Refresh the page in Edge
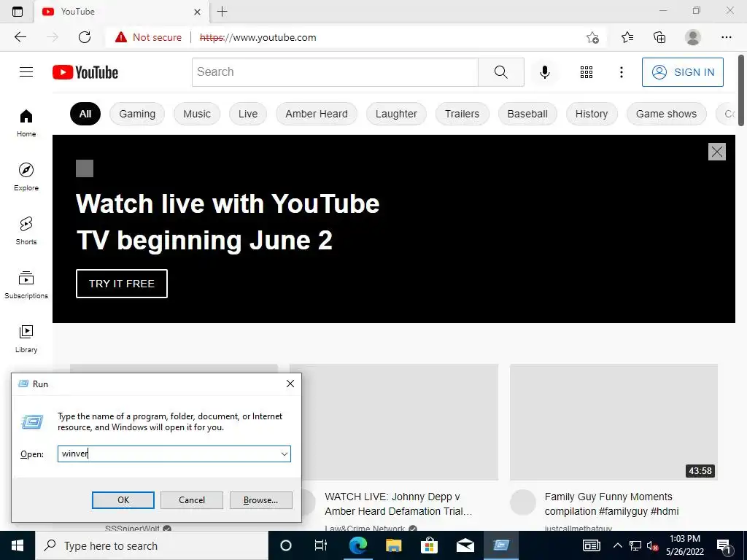 coord(85,37)
